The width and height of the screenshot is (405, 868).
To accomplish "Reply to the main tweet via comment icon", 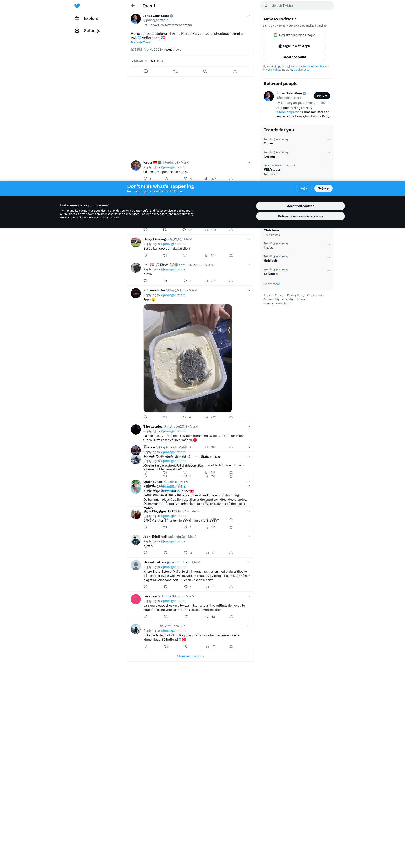I will [x=145, y=71].
